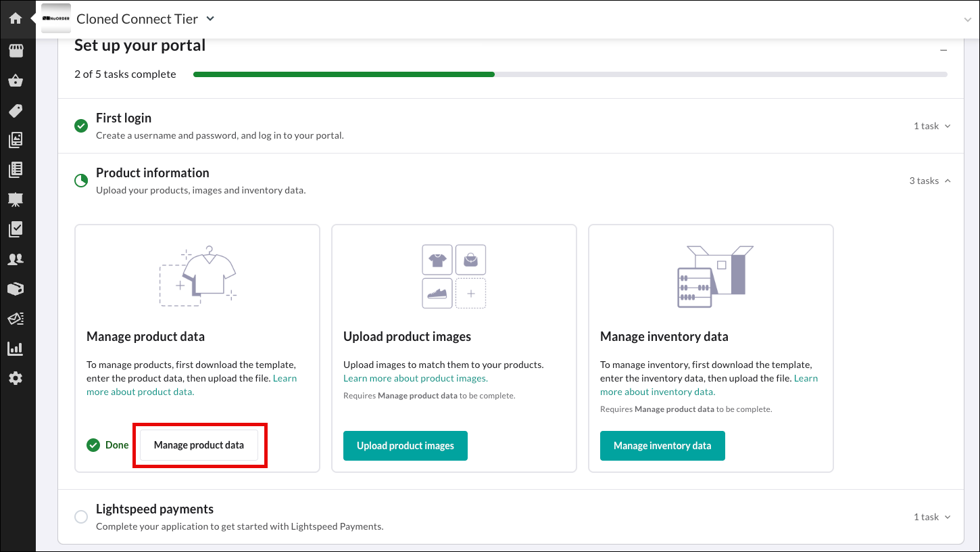Collapse Product information 3 tasks chevron
The image size is (980, 552).
click(x=947, y=181)
